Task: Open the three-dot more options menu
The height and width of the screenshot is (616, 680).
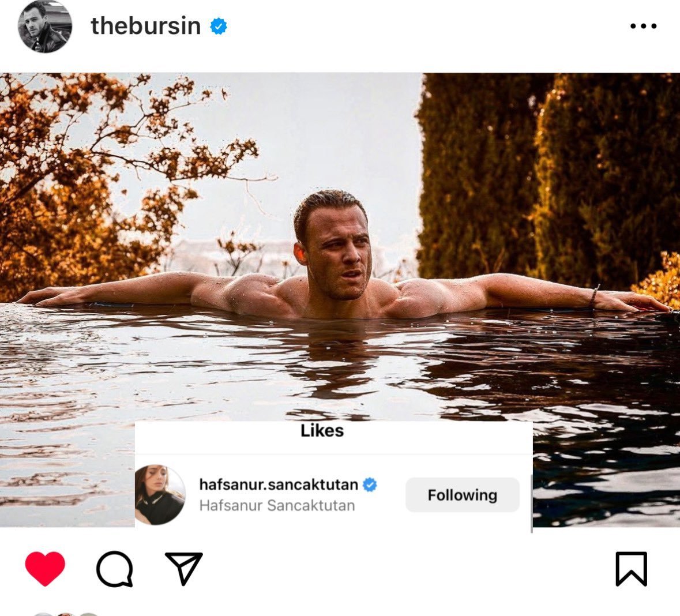Action: coord(644,26)
